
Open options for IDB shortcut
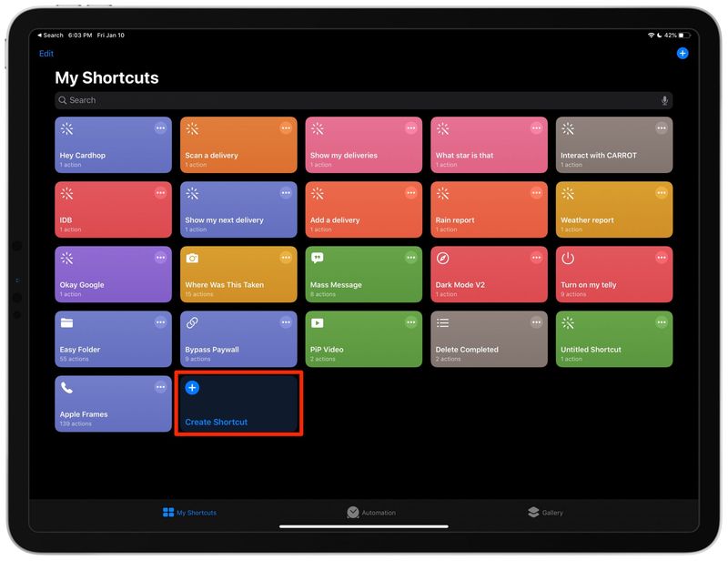tap(160, 193)
